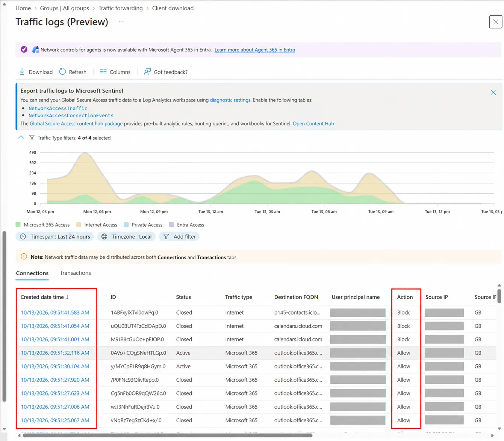Click the Timezone globe icon
504x441 pixels.
point(104,236)
